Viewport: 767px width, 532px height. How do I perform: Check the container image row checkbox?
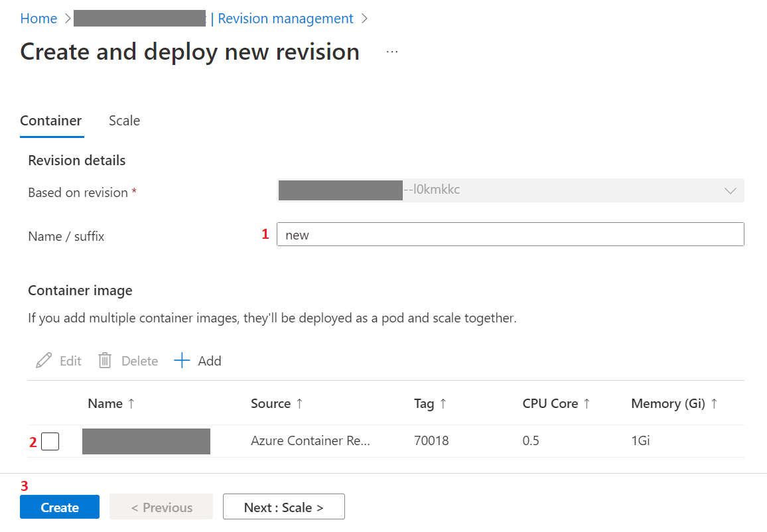[x=50, y=441]
